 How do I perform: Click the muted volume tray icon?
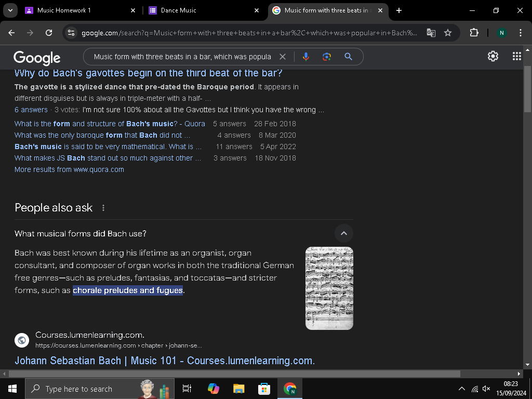coord(486,389)
